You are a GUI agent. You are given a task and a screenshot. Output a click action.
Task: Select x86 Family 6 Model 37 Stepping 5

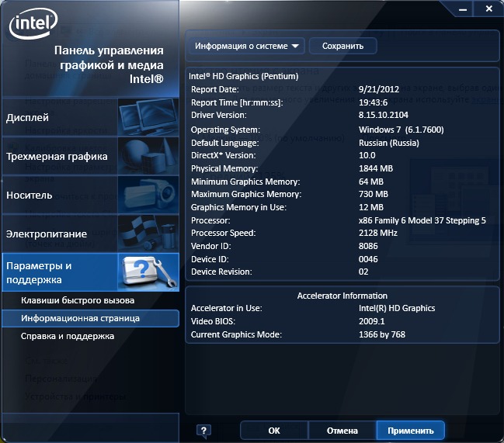[422, 220]
